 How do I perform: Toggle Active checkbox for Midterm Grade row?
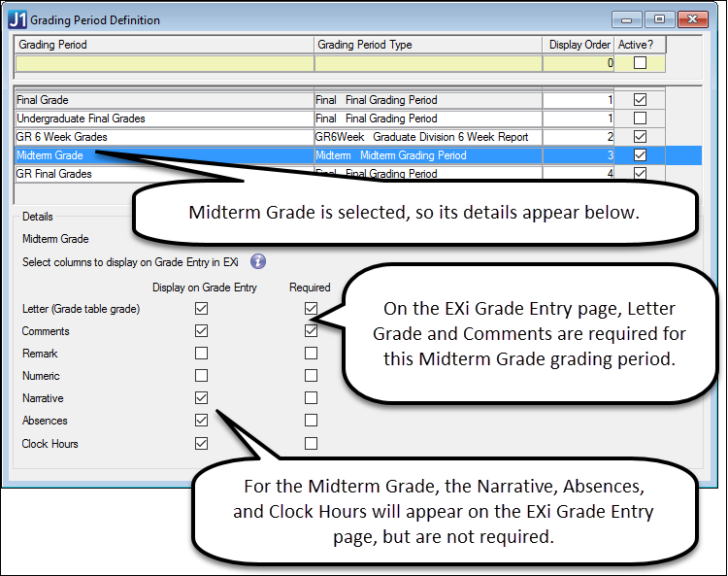tap(640, 155)
